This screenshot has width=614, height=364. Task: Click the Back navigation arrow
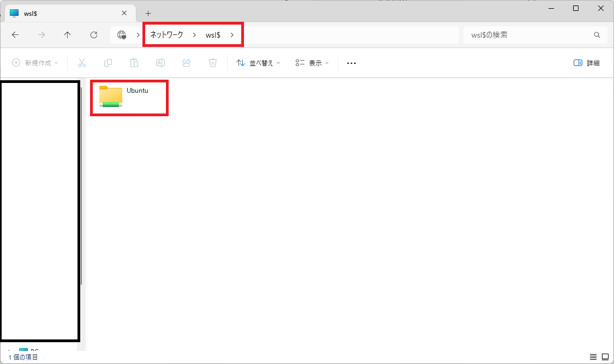point(15,35)
